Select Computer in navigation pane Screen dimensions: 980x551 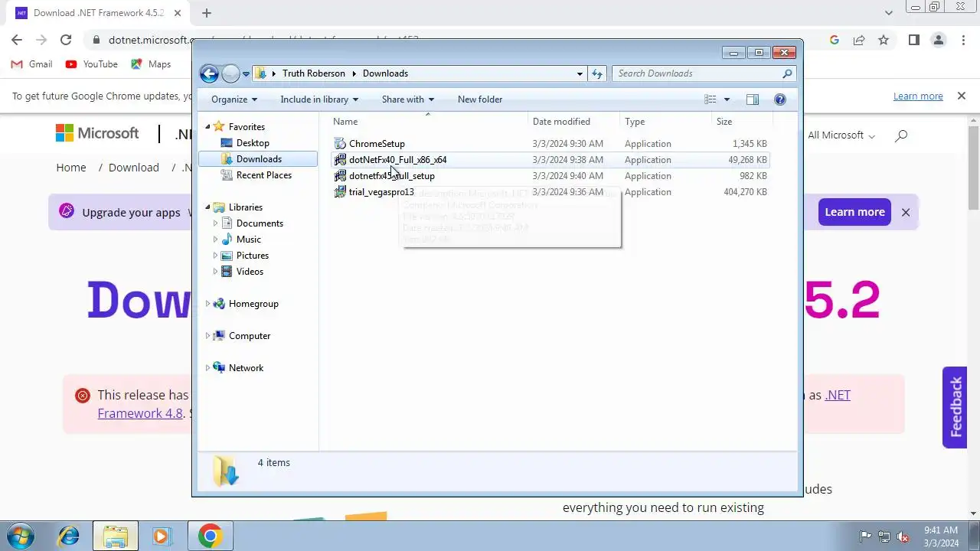(x=249, y=336)
